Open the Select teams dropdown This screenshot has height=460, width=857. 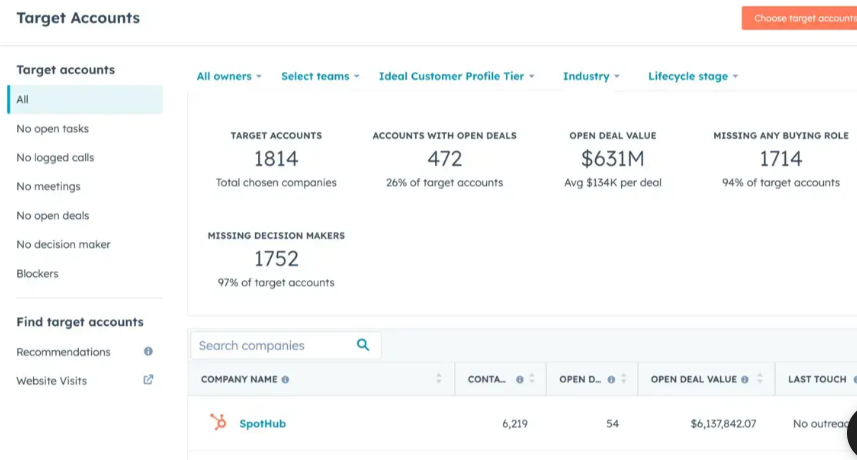pos(320,76)
